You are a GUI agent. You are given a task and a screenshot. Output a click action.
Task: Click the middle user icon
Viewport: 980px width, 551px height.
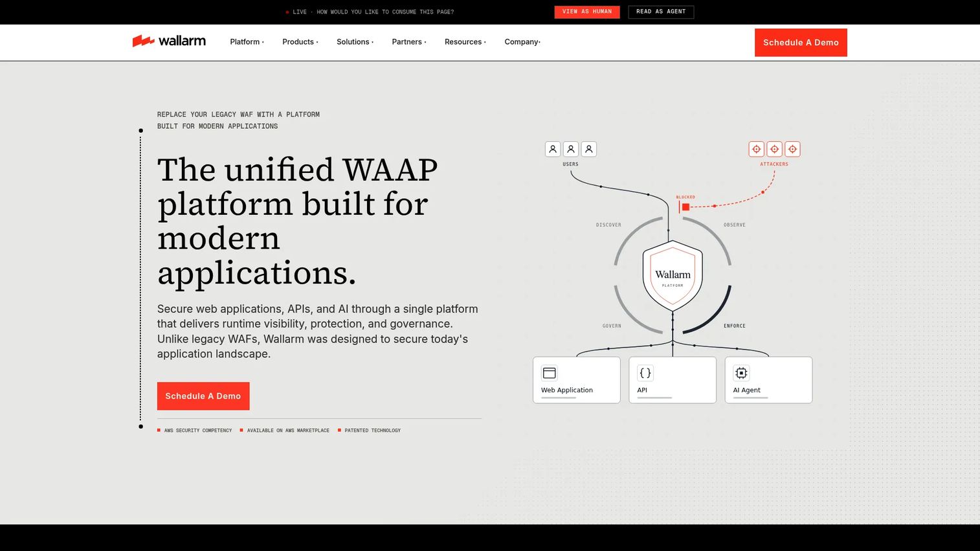tap(571, 150)
